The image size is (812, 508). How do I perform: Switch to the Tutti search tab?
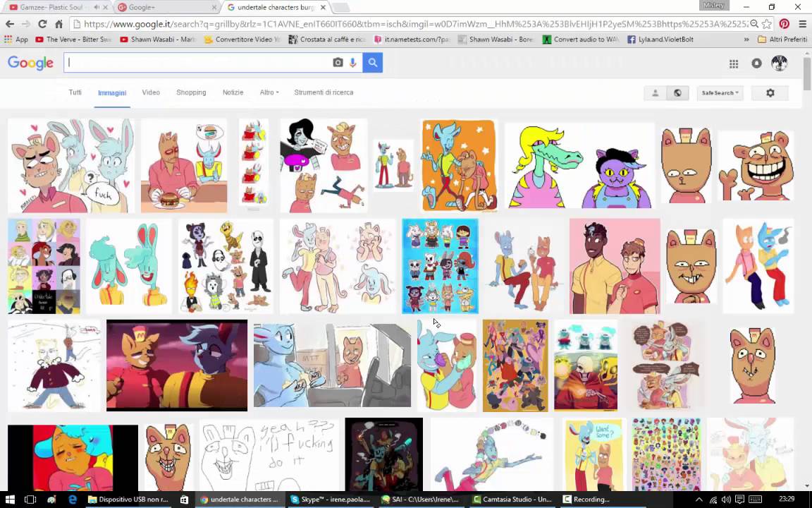(75, 92)
